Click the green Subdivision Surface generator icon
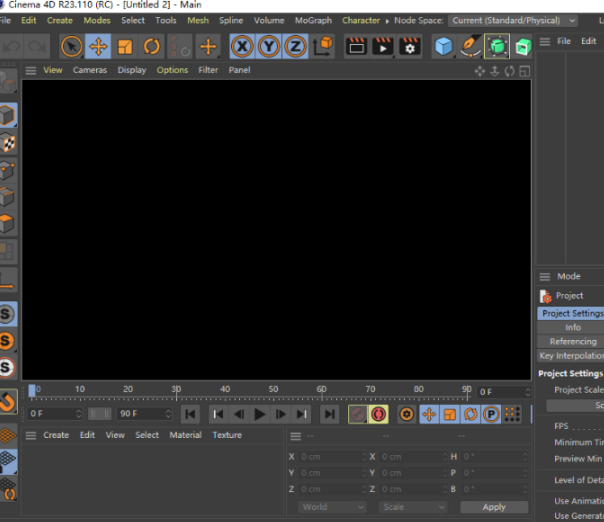 pos(497,47)
